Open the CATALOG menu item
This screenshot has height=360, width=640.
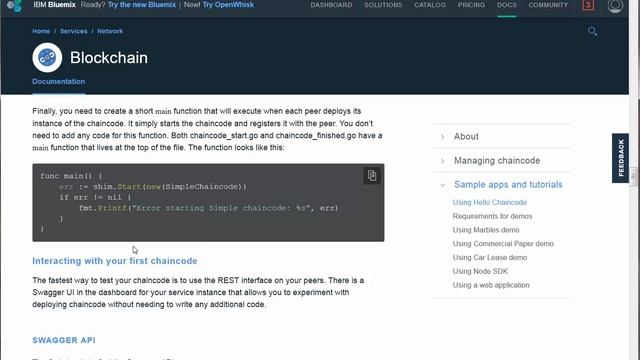(x=430, y=5)
